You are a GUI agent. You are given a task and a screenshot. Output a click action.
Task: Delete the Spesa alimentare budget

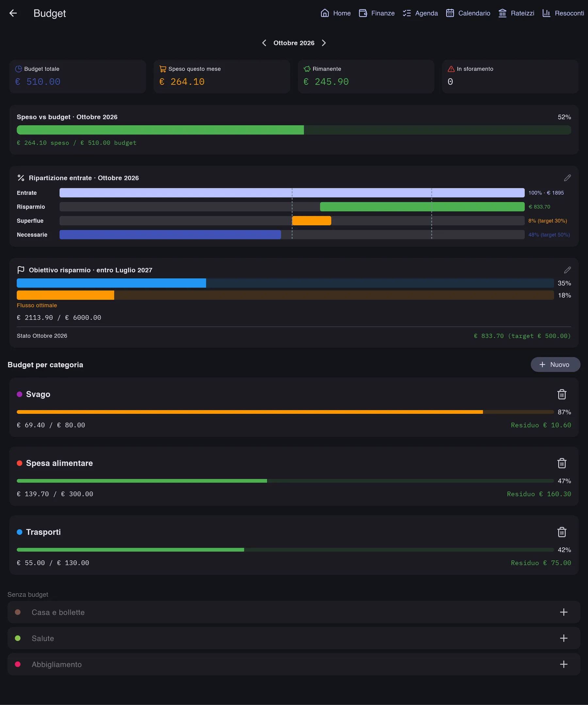coord(562,463)
